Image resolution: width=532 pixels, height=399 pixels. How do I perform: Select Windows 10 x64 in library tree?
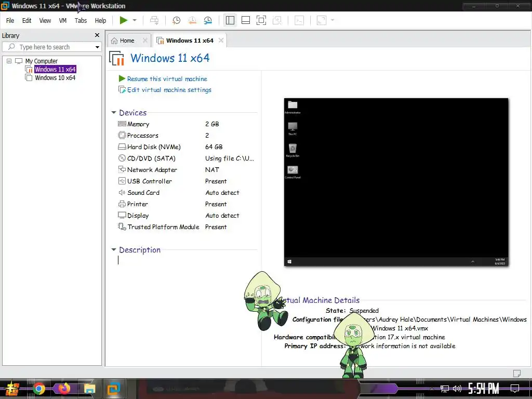(55, 78)
